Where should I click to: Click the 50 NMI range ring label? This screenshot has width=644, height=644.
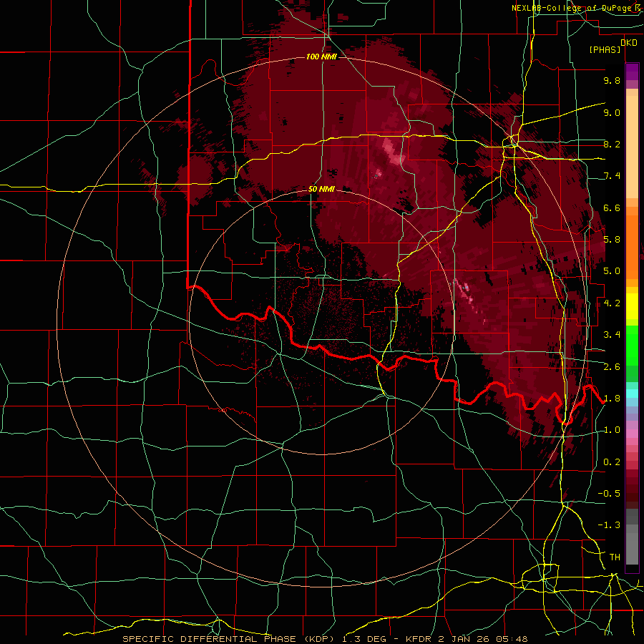point(321,189)
